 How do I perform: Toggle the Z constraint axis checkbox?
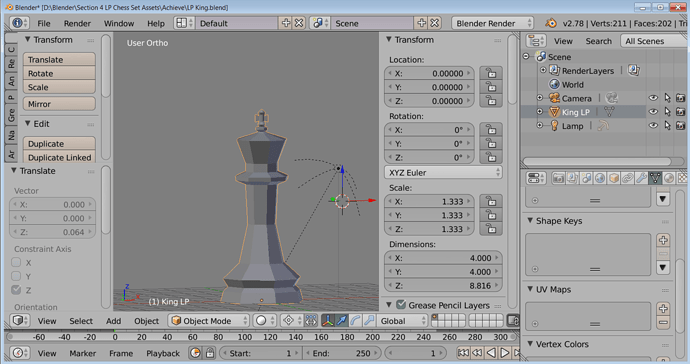point(16,290)
